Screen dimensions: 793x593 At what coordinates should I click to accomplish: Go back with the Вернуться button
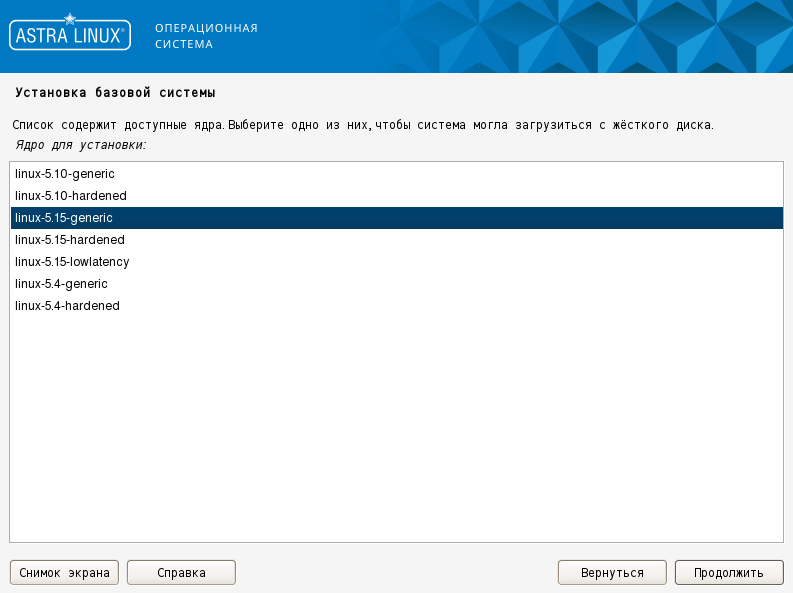(612, 572)
